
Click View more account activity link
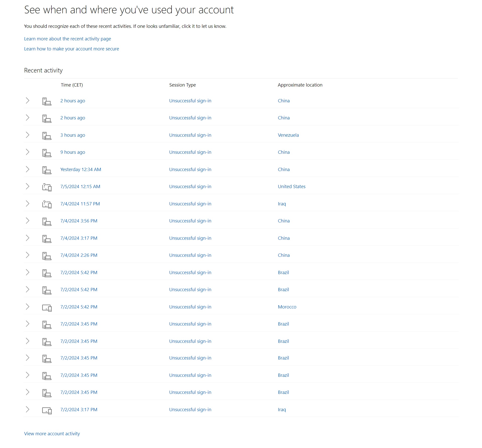point(52,433)
